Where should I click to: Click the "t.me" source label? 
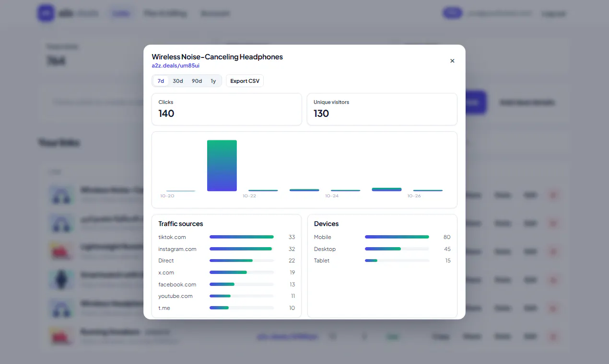tap(164, 308)
